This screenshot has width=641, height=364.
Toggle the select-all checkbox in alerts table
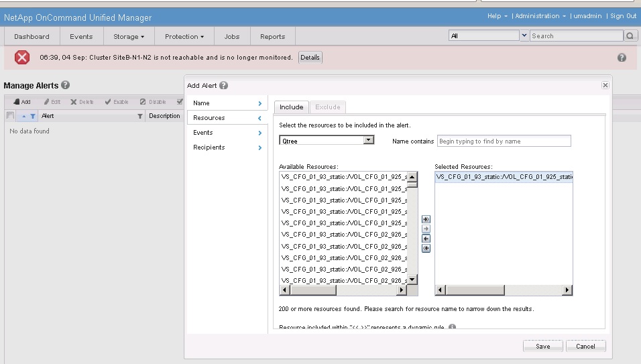(10, 116)
